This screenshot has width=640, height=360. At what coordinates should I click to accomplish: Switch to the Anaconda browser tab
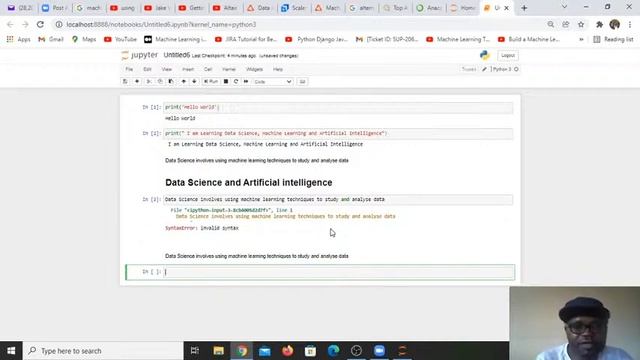(x=429, y=8)
